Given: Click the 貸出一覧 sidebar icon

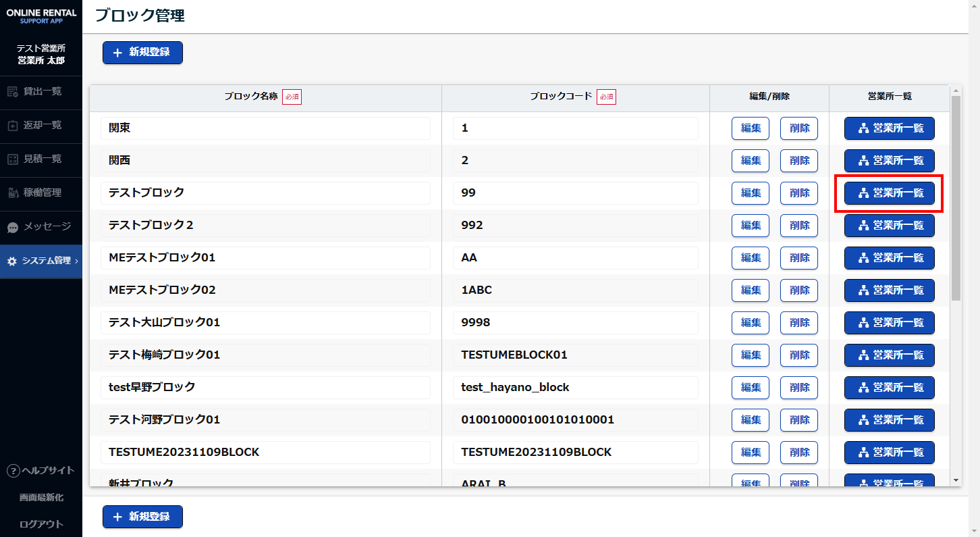Looking at the screenshot, I should click(x=12, y=91).
